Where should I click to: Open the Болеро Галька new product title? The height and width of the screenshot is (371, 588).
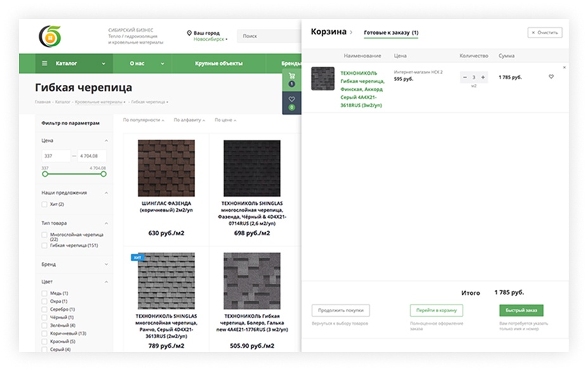pos(252,323)
